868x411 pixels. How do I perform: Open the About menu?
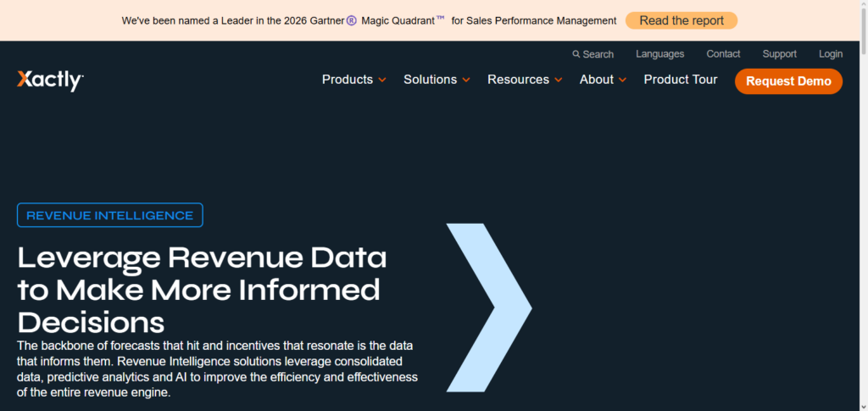[x=597, y=80]
